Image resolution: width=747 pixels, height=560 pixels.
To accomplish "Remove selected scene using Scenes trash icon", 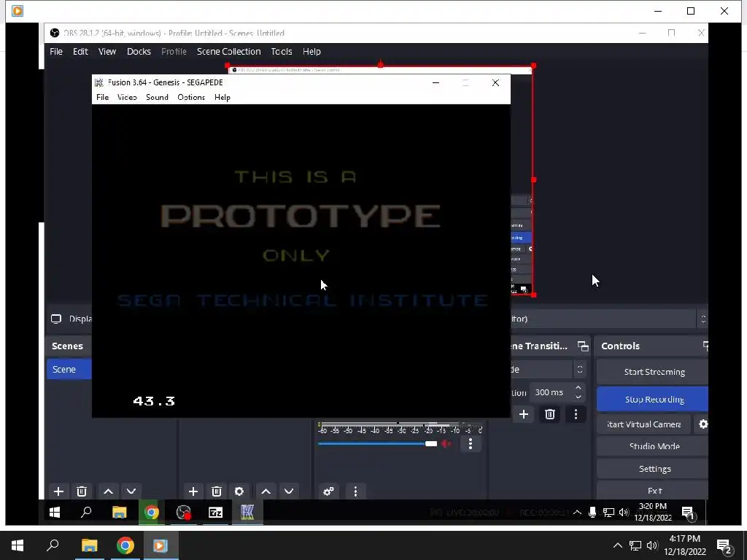I will [82, 491].
